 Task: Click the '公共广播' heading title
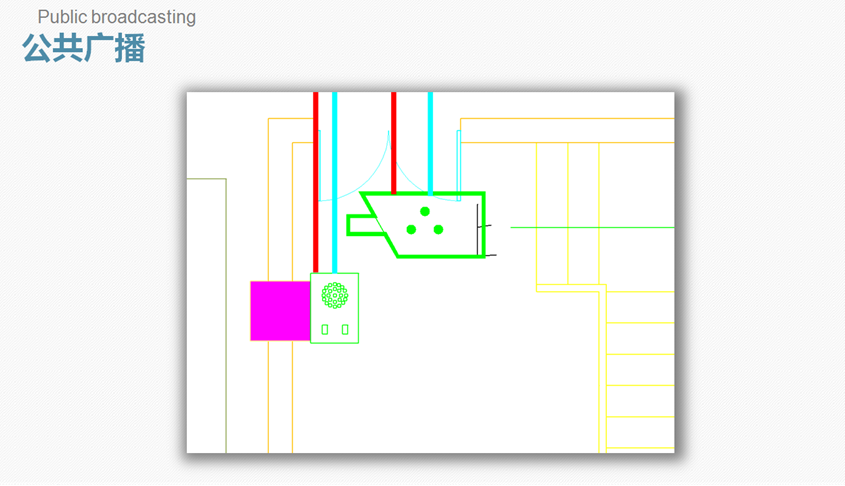tap(84, 48)
